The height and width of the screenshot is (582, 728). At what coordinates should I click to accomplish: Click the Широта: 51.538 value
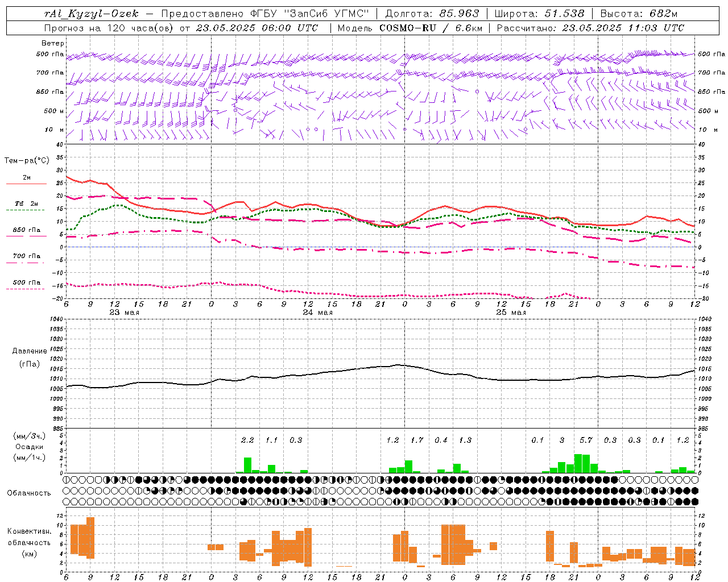[x=539, y=14]
